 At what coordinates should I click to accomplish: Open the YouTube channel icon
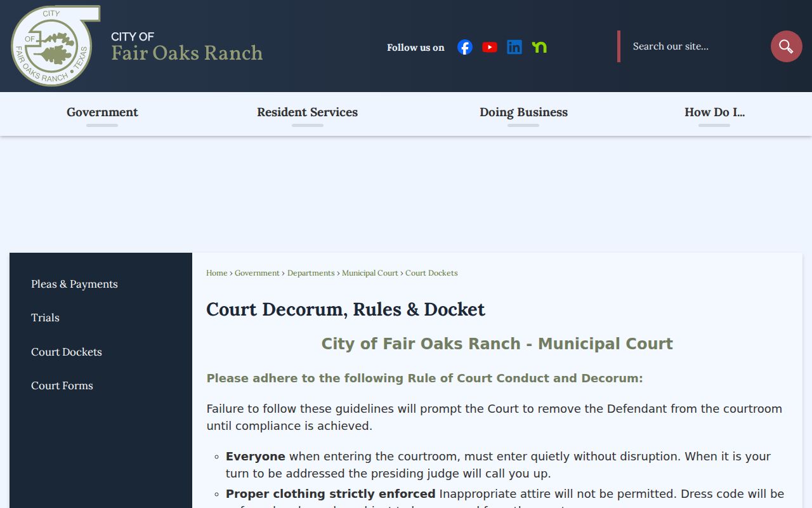(490, 47)
